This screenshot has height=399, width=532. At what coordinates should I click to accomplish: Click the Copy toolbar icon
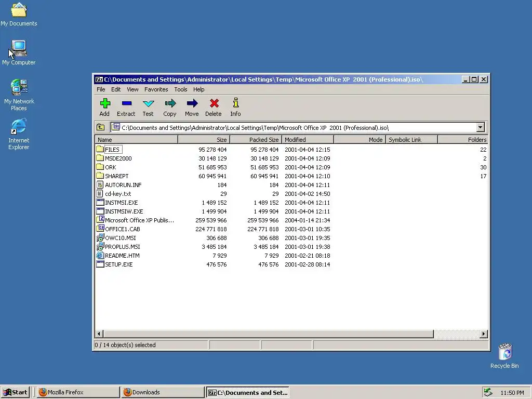tap(170, 103)
